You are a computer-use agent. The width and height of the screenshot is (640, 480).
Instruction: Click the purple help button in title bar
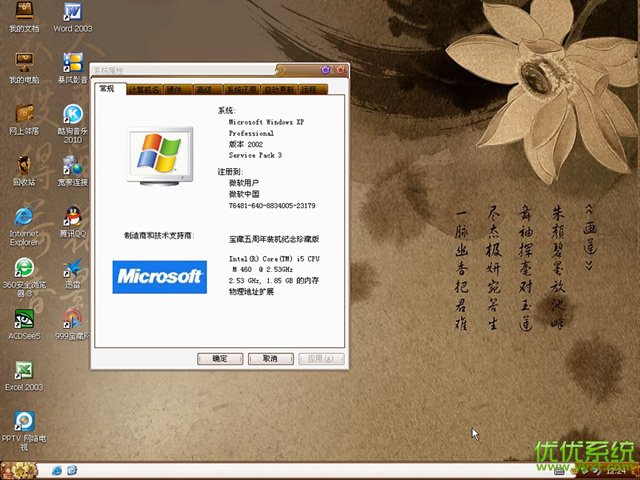[325, 70]
